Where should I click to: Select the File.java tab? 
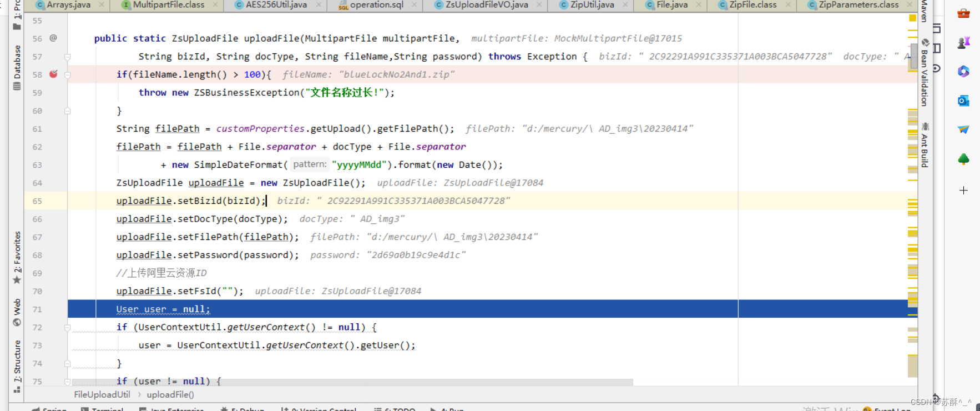click(x=671, y=5)
